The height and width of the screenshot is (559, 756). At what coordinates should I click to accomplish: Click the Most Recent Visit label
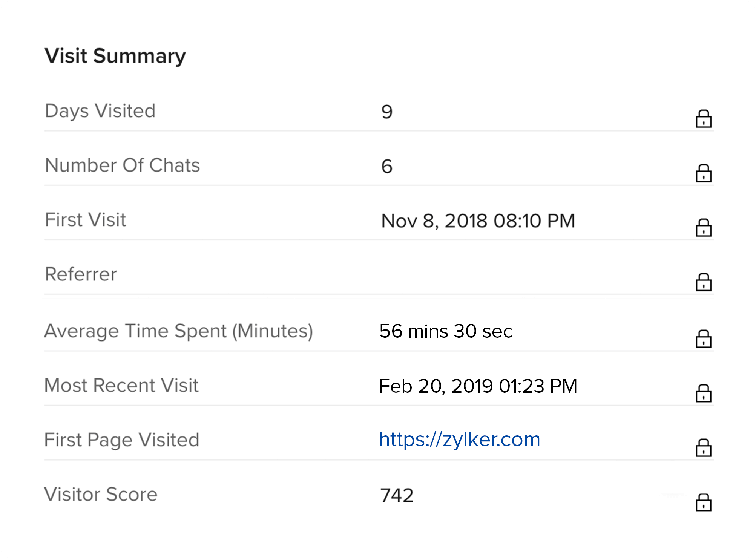121,386
